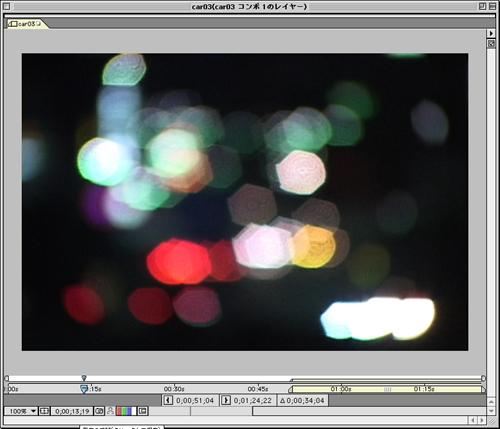Take a snapshot with the camera icon

click(99, 411)
